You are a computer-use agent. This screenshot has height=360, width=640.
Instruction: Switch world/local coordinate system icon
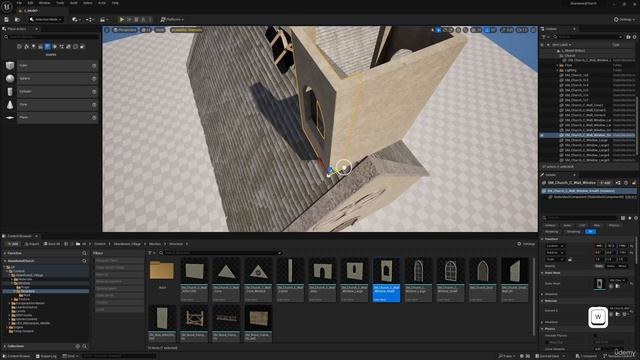click(458, 30)
